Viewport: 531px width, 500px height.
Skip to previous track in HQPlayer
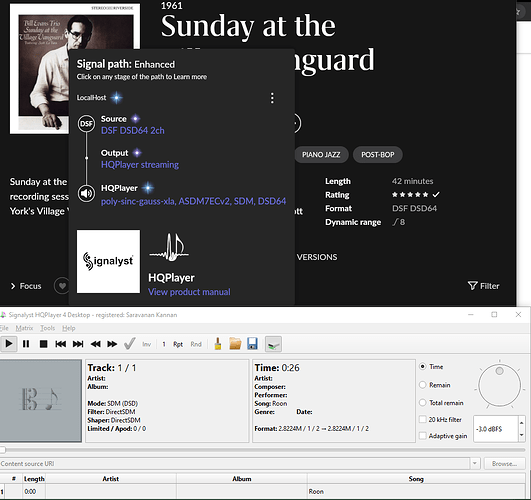coord(61,344)
